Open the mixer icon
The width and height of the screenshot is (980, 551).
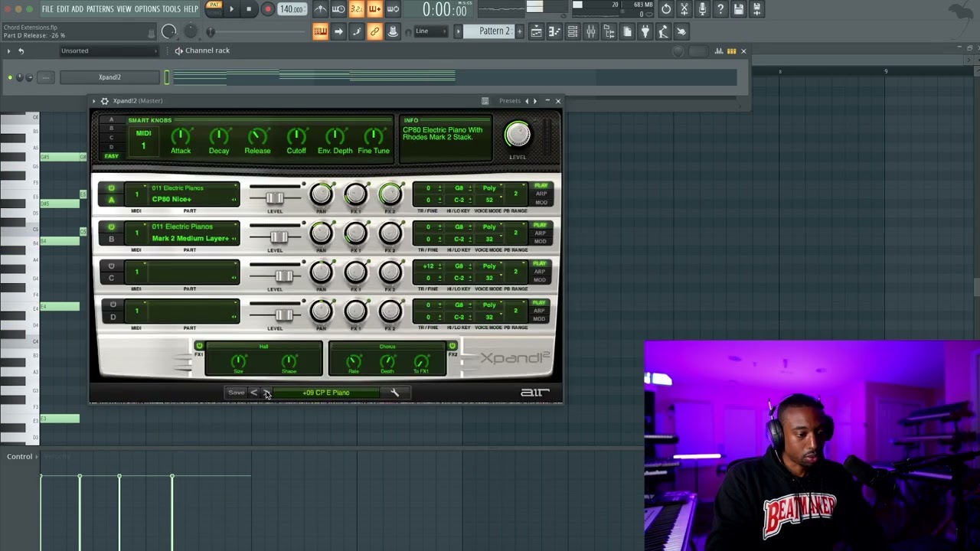tap(591, 31)
